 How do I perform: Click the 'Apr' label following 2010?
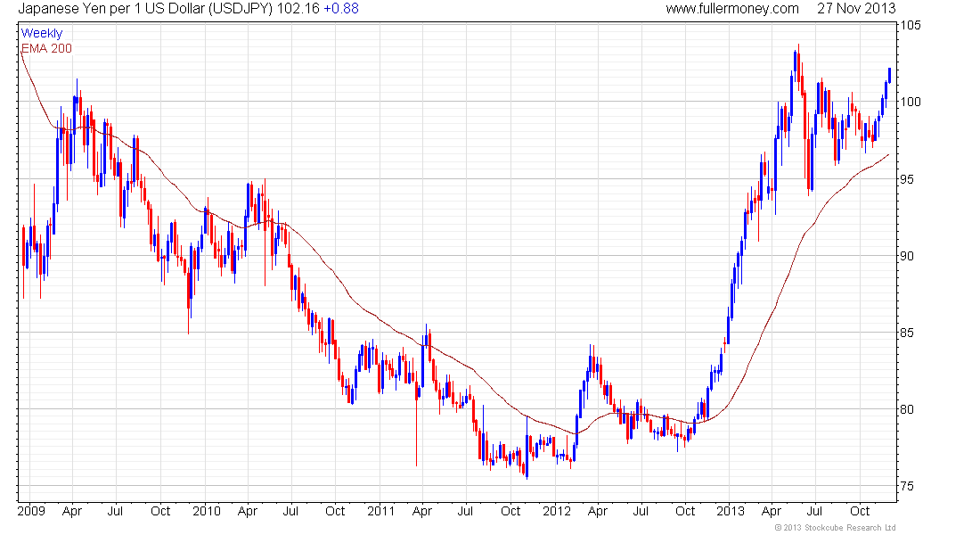pyautogui.click(x=248, y=512)
